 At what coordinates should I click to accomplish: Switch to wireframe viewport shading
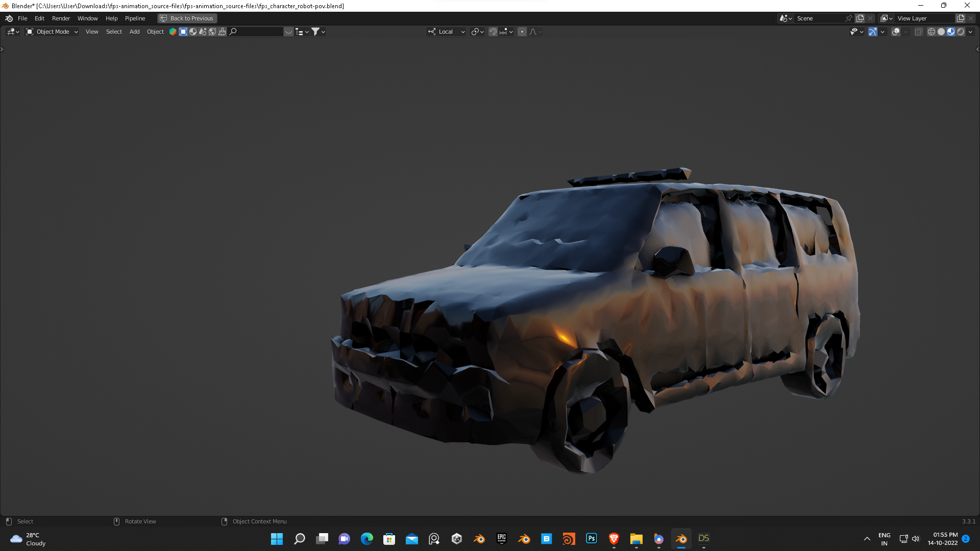click(931, 32)
